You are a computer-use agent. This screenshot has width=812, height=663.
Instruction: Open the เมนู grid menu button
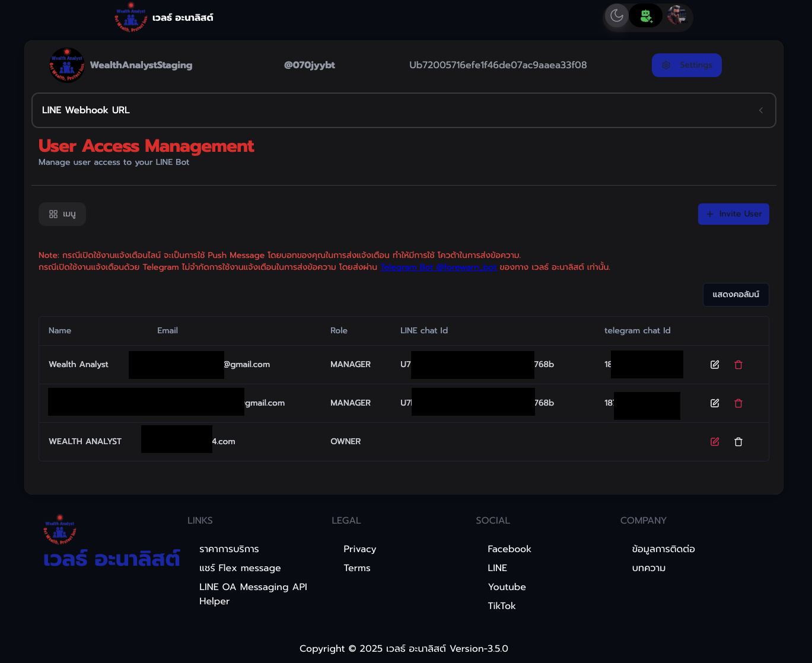[62, 214]
